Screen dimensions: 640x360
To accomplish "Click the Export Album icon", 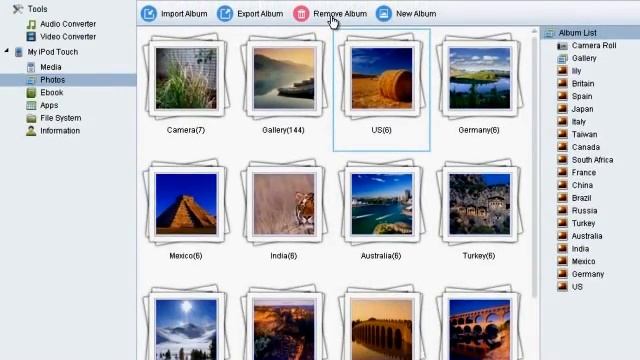I will coord(225,13).
